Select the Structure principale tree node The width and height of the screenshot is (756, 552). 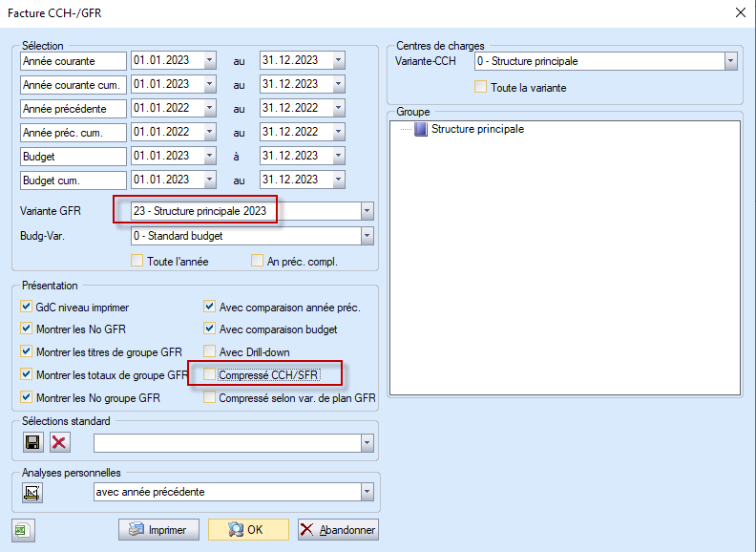pyautogui.click(x=476, y=129)
